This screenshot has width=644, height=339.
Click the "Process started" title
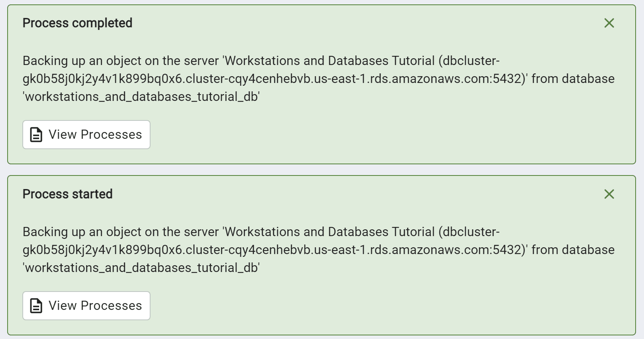tap(67, 194)
